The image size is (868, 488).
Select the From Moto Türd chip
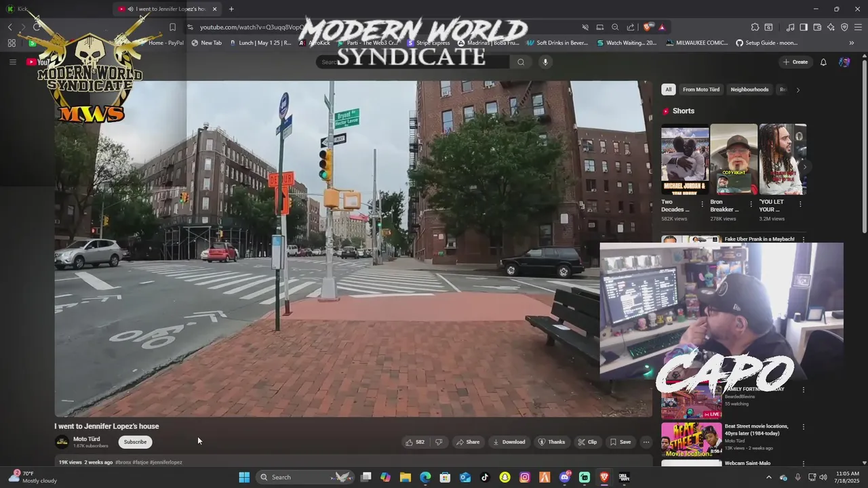tap(701, 89)
